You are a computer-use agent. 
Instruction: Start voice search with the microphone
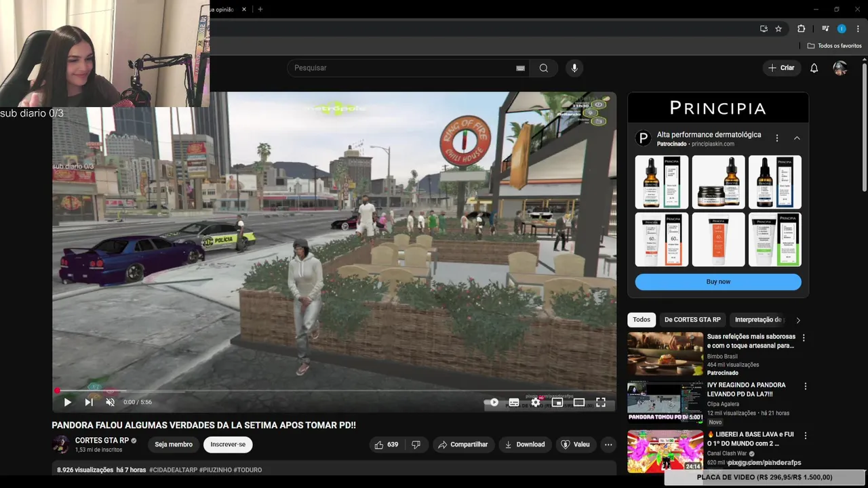click(x=574, y=68)
